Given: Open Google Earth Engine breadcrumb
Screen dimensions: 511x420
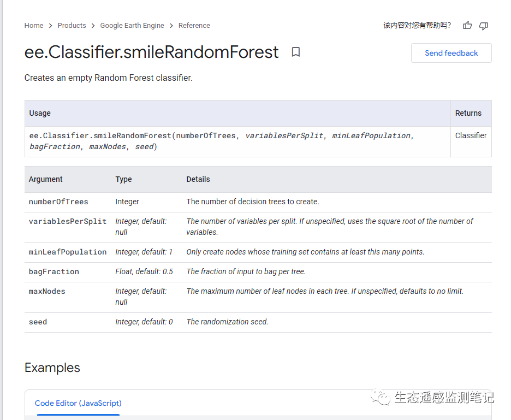Looking at the screenshot, I should tap(132, 26).
